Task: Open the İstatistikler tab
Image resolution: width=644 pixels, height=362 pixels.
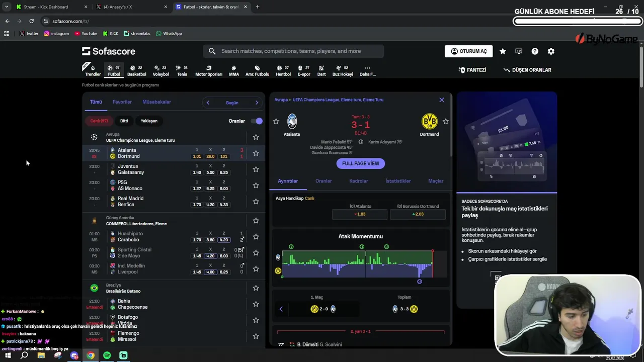Action: point(398,181)
